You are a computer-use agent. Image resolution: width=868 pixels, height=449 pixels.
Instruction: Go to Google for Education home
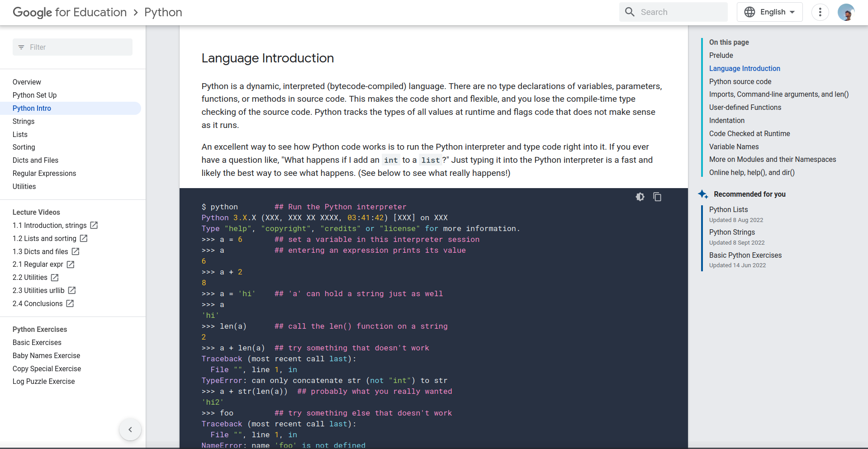pyautogui.click(x=70, y=12)
